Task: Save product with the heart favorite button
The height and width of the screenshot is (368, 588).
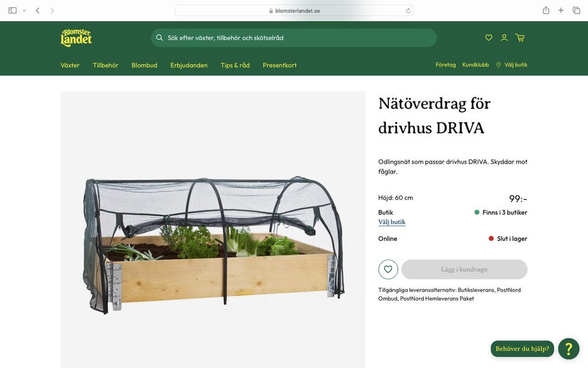Action: point(388,269)
